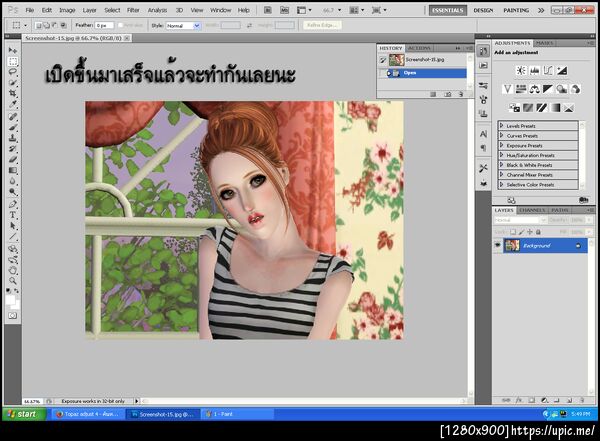
Task: Toggle Quick Mask mode
Action: coord(13,316)
